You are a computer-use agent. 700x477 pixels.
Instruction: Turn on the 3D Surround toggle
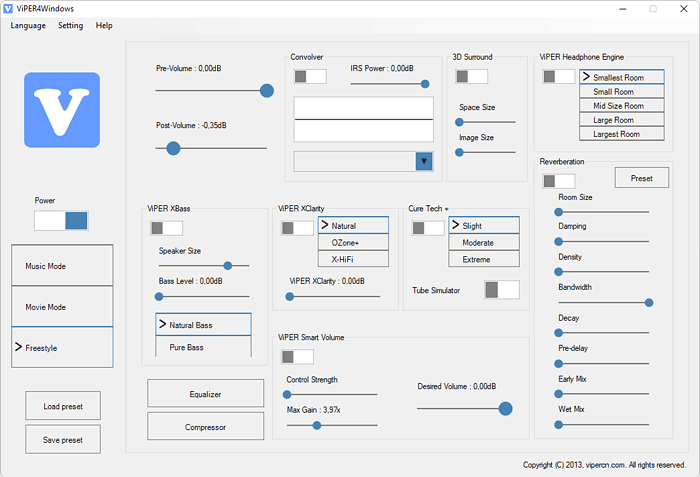pyautogui.click(x=471, y=76)
